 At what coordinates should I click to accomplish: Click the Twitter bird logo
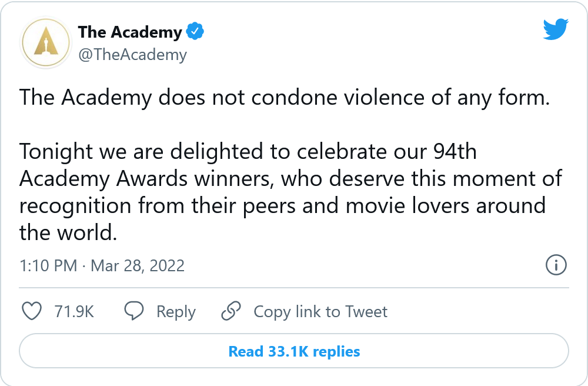point(556,28)
